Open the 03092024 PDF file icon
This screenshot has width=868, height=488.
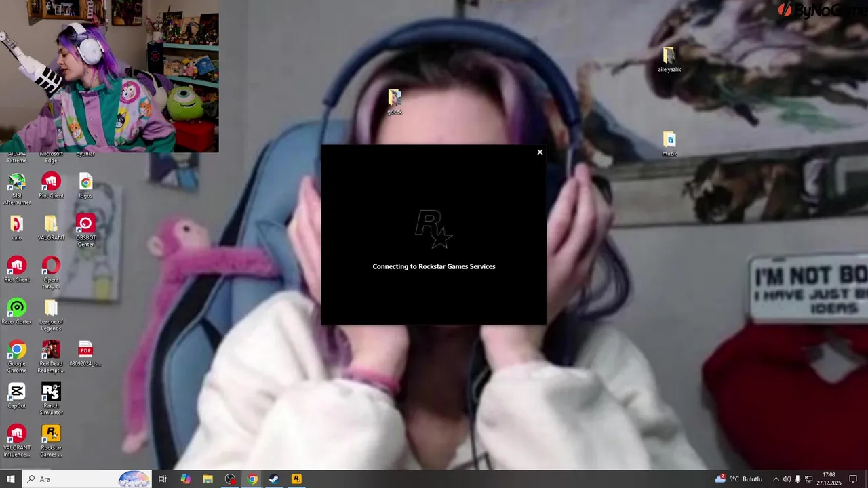pyautogui.click(x=85, y=354)
